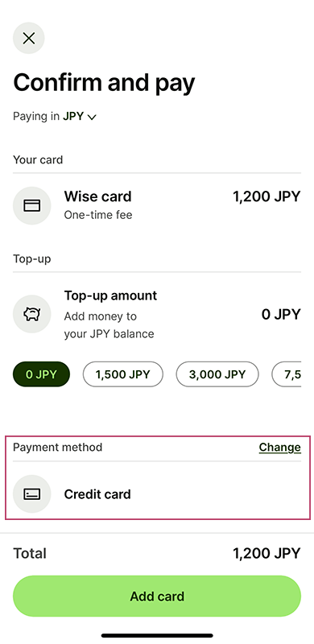Select the 0 JPY top-up chip
314x644 pixels.
tap(42, 374)
